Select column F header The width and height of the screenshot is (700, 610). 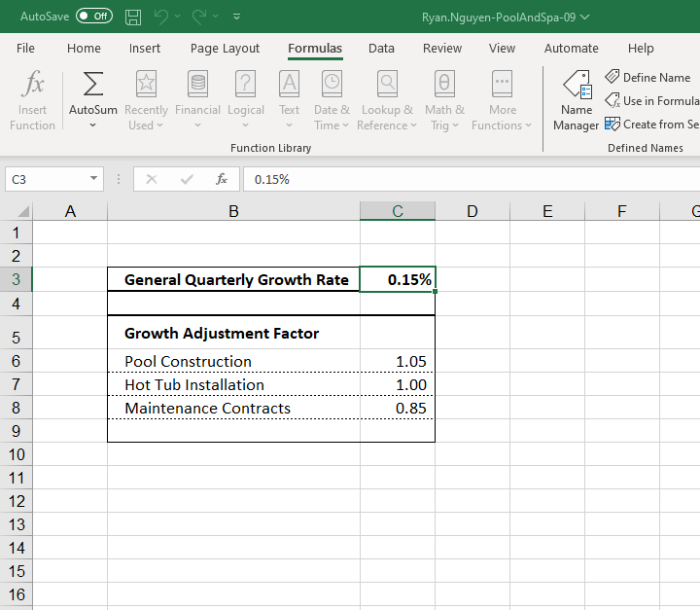tap(622, 211)
